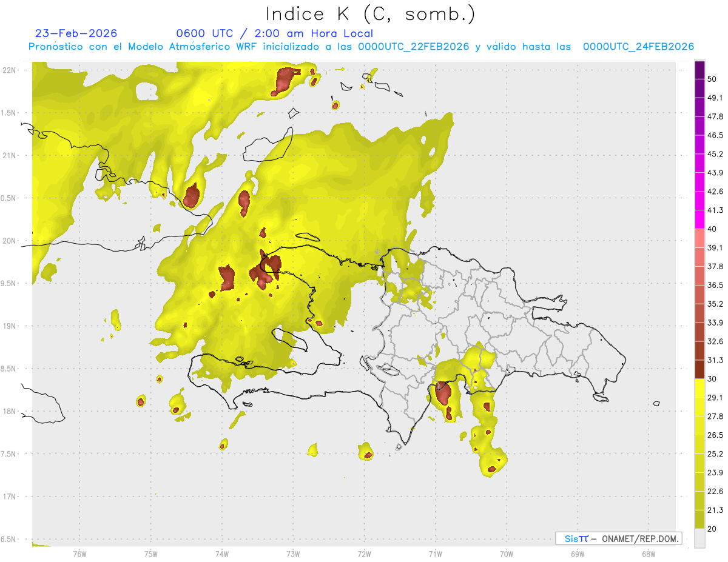The height and width of the screenshot is (562, 728).
Task: Click the longitude label "74W"
Action: coord(222,554)
